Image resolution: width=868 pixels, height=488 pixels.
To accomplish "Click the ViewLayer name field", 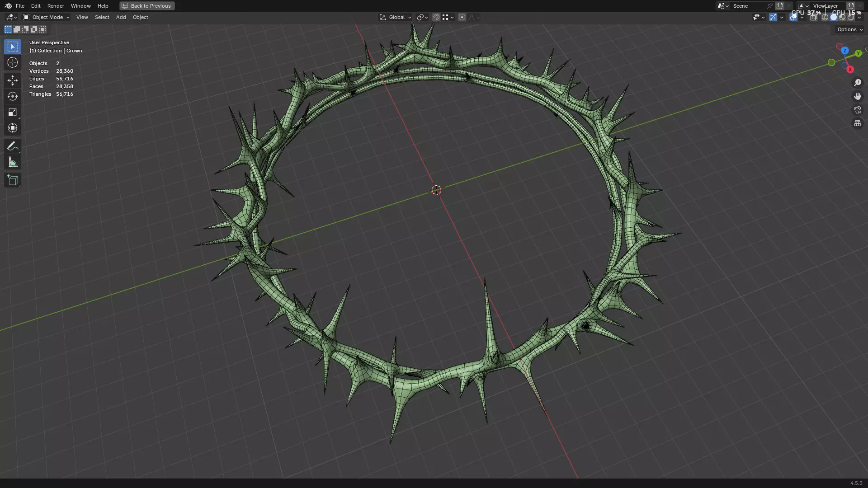I will [827, 6].
